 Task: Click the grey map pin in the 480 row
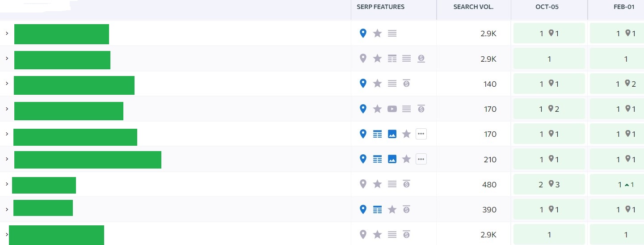click(x=363, y=184)
